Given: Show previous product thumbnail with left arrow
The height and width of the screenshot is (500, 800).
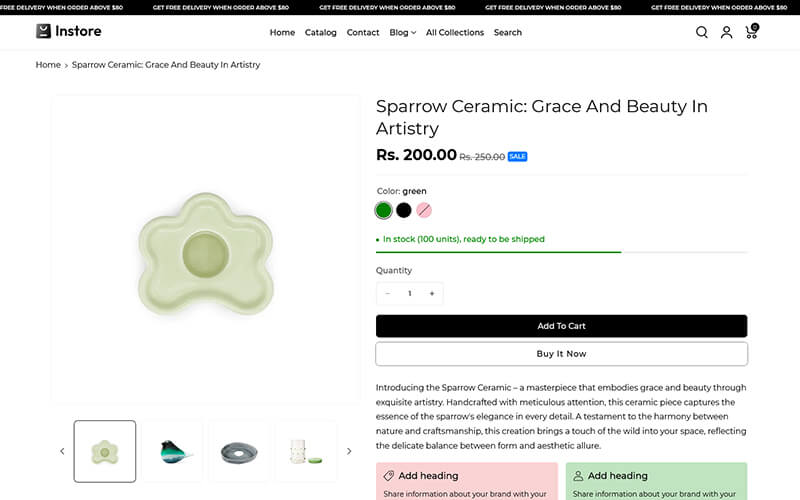Looking at the screenshot, I should (x=62, y=451).
